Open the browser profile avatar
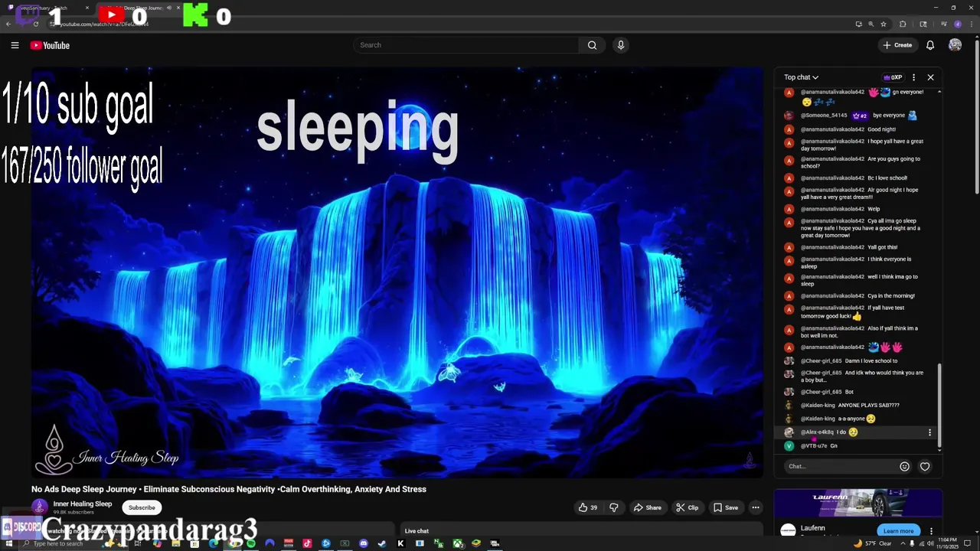Screen dimensions: 980x551 point(957,24)
